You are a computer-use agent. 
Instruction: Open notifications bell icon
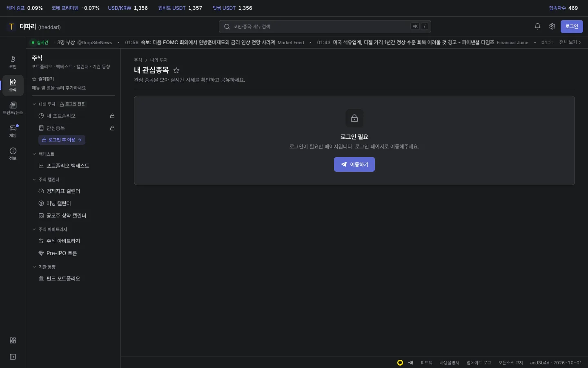click(x=537, y=27)
